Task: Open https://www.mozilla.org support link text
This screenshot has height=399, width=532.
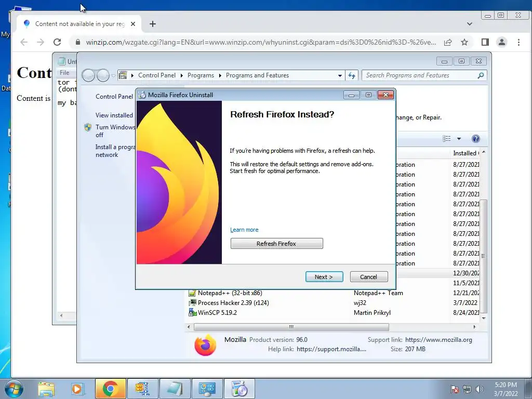Action: pyautogui.click(x=438, y=340)
